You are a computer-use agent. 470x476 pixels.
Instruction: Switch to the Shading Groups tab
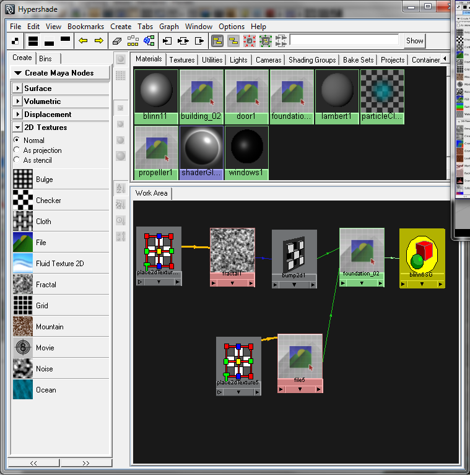[312, 60]
